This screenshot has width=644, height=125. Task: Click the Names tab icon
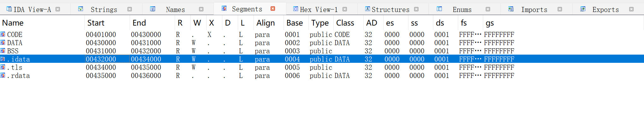[x=153, y=9]
